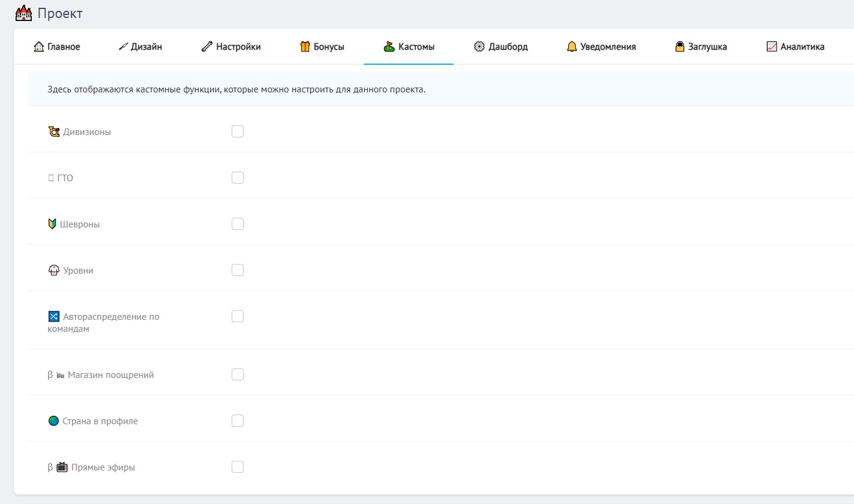Screen dimensions: 854x504
Task: Toggle Автораспределение по командам checkbox
Action: coord(238,316)
